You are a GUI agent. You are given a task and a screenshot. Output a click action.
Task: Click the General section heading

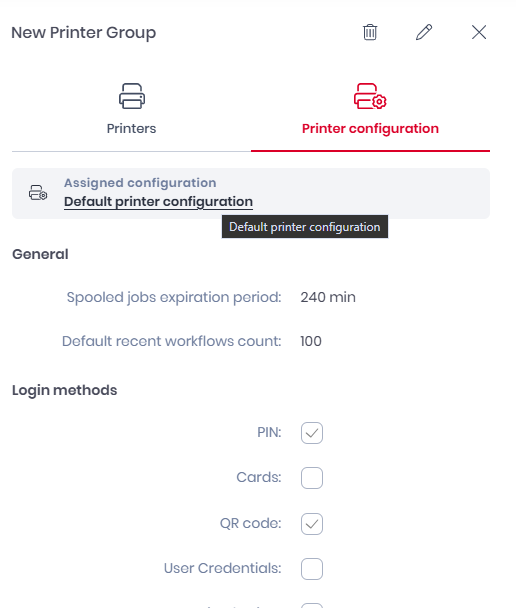click(40, 254)
